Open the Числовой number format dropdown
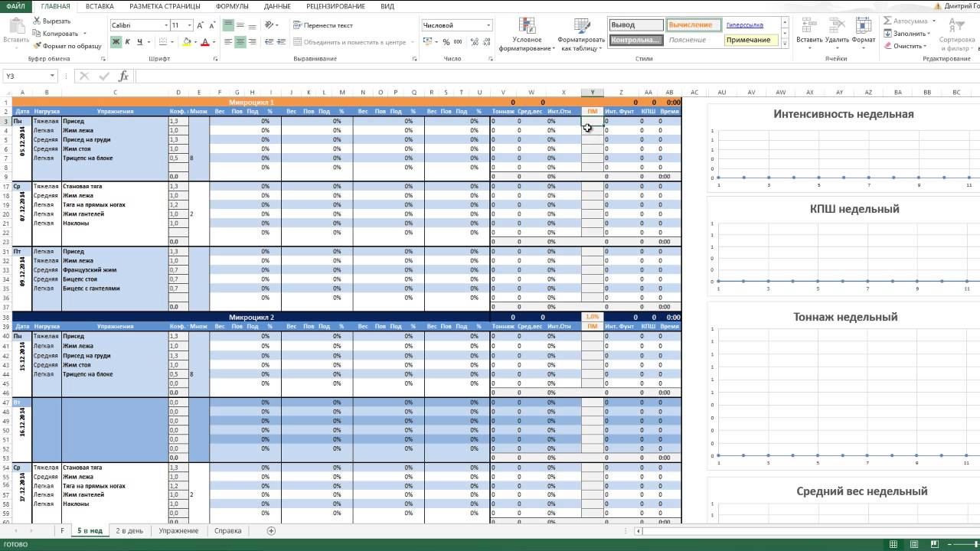Image resolution: width=980 pixels, height=551 pixels. (488, 25)
